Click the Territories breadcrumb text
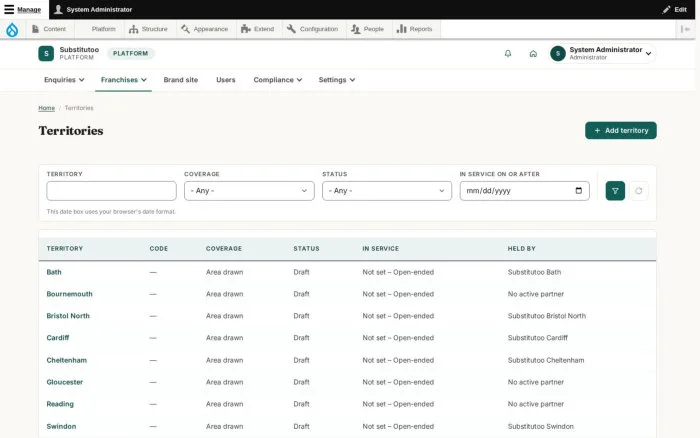 [x=79, y=108]
